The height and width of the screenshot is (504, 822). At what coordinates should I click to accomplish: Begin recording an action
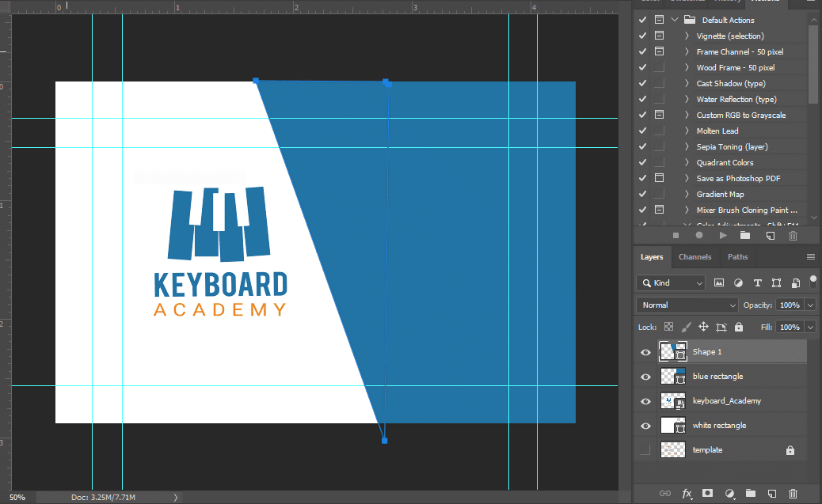(x=698, y=236)
